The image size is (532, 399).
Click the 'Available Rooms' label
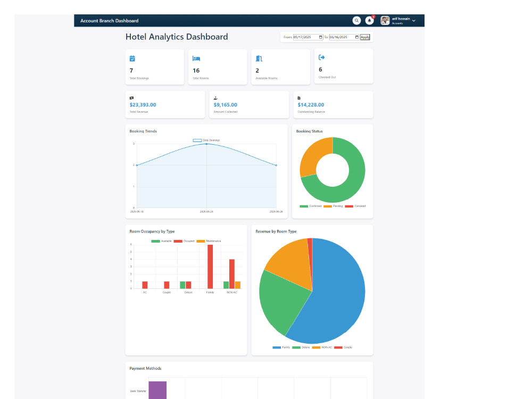pos(267,78)
